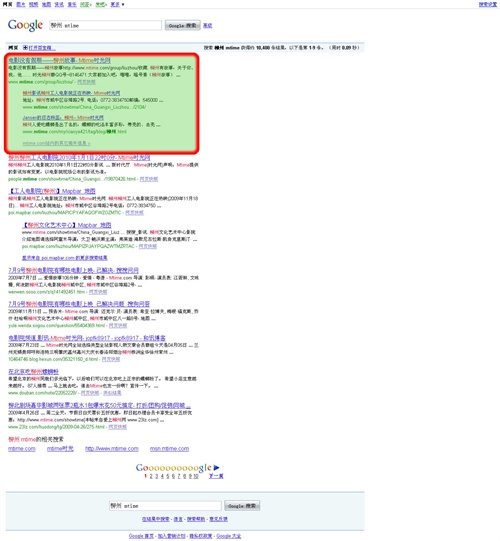Open the 地图 tab in top navigation

[x=46, y=4]
